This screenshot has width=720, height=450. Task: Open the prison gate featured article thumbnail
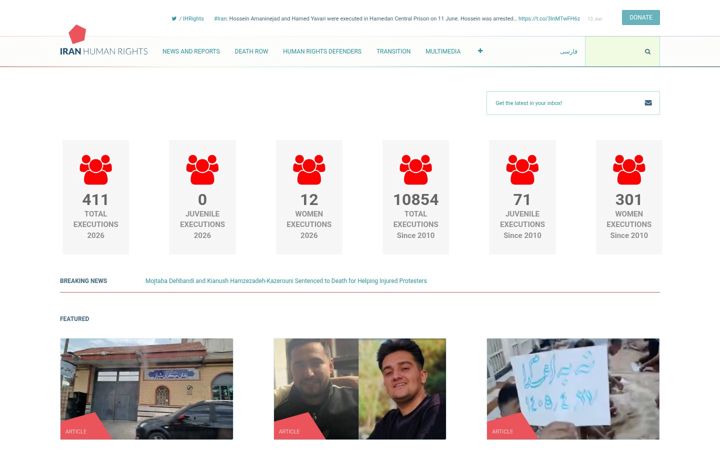tap(146, 389)
